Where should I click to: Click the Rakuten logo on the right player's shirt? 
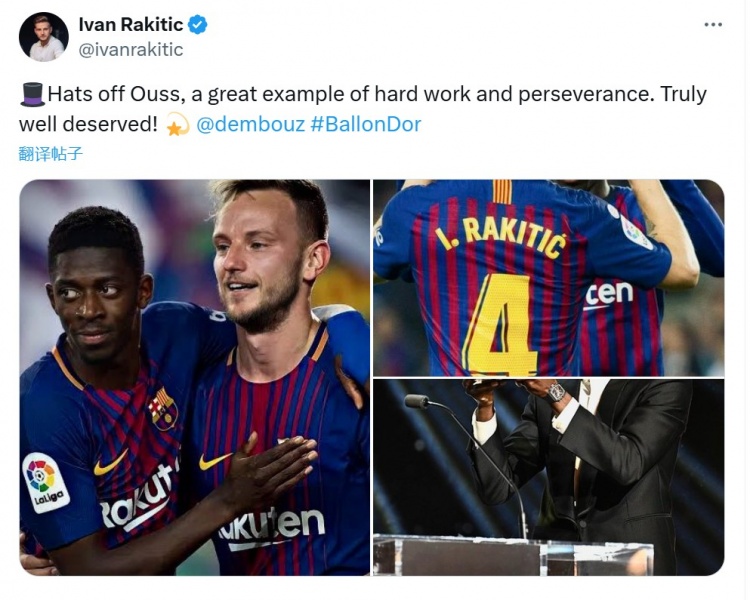coord(271,527)
